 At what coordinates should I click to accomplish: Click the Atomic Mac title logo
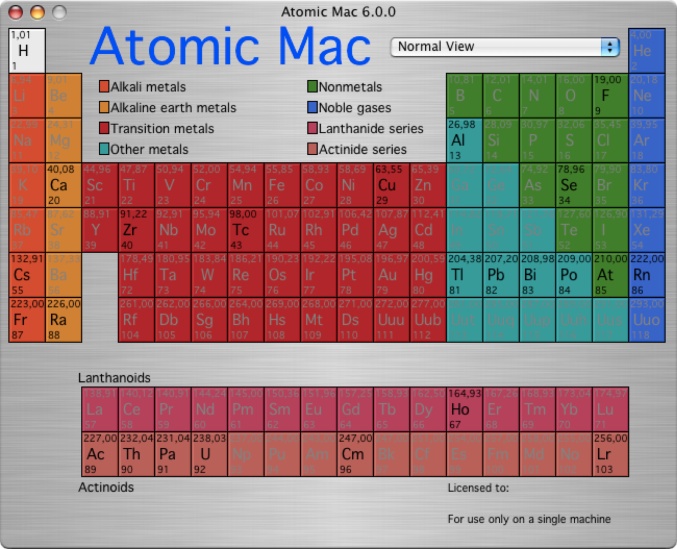pos(230,46)
